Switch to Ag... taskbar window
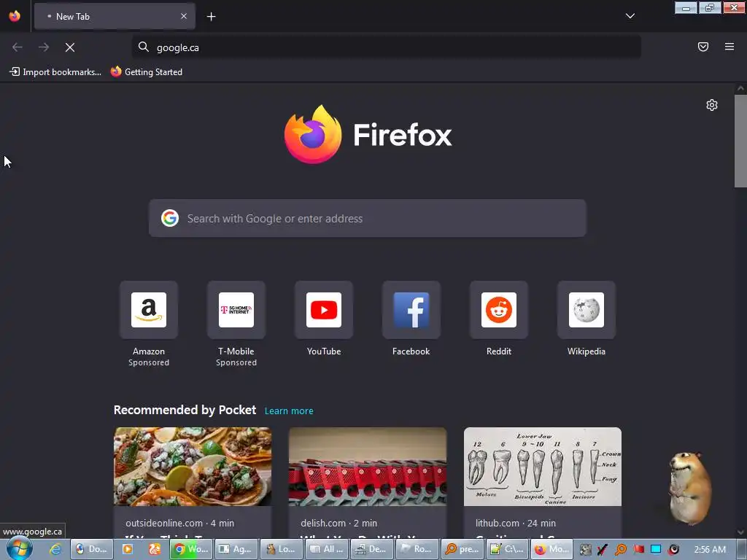This screenshot has height=560, width=747. click(236, 549)
